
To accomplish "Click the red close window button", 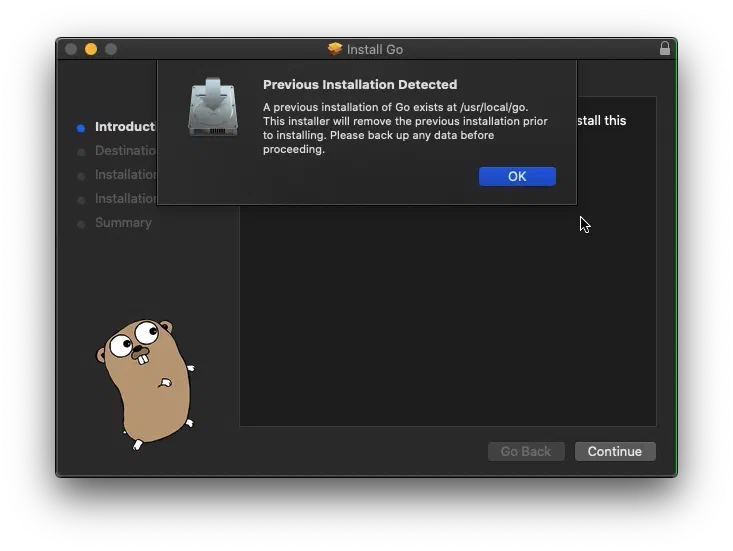I will pyautogui.click(x=71, y=49).
